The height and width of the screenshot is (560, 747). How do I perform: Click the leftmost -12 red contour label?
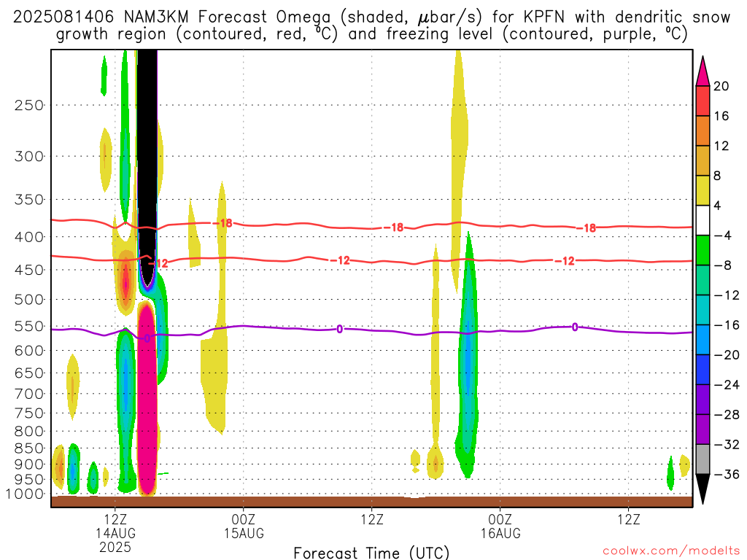[158, 263]
